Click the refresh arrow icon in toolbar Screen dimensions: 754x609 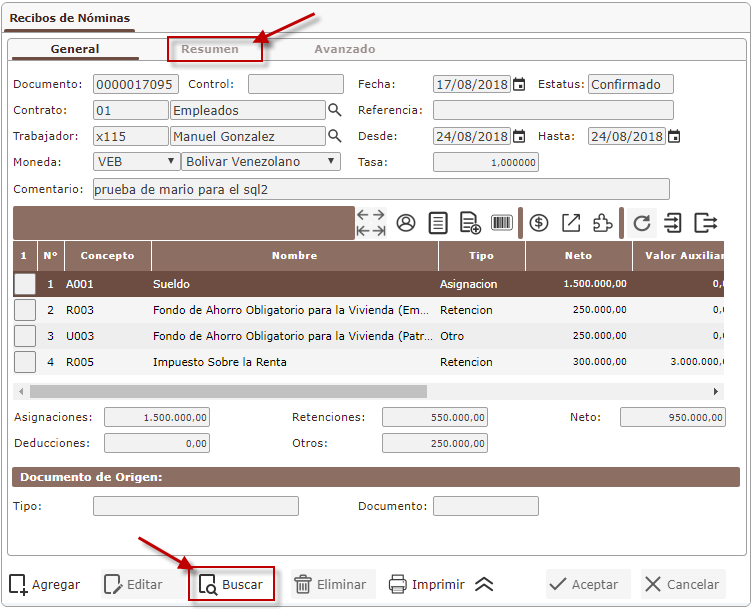coord(642,223)
